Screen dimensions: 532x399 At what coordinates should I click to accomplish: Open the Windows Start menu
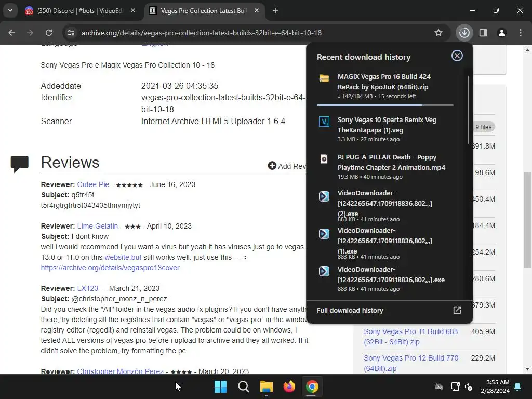click(x=220, y=387)
